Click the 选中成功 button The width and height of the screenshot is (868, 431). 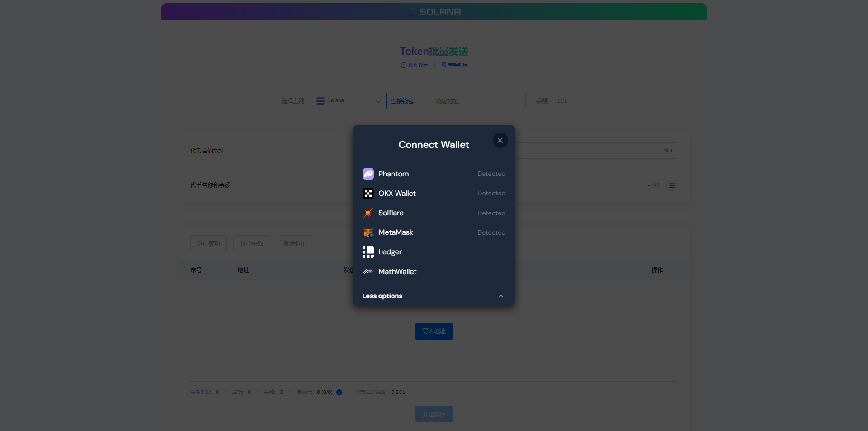click(208, 243)
